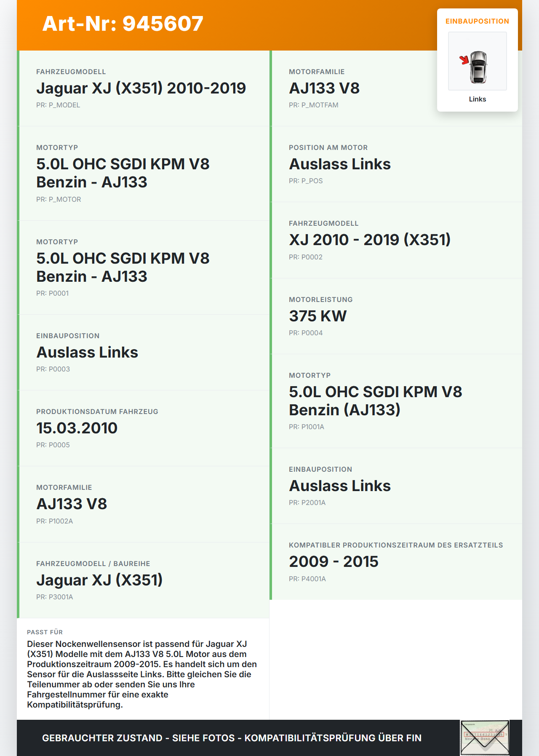Select the EINBAUPOSITION orange header label
This screenshot has width=539, height=756.
point(478,21)
